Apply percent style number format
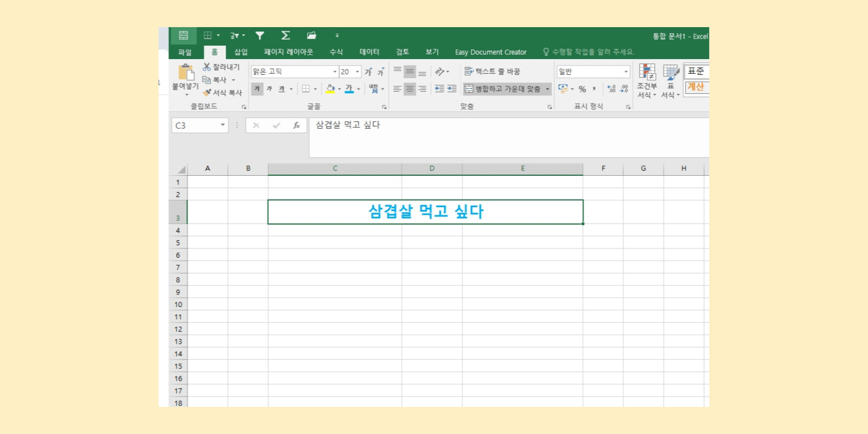The height and width of the screenshot is (434, 868). click(x=582, y=89)
